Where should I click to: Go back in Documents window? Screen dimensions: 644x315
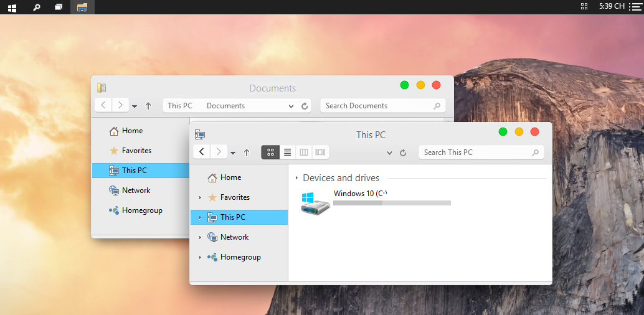103,105
